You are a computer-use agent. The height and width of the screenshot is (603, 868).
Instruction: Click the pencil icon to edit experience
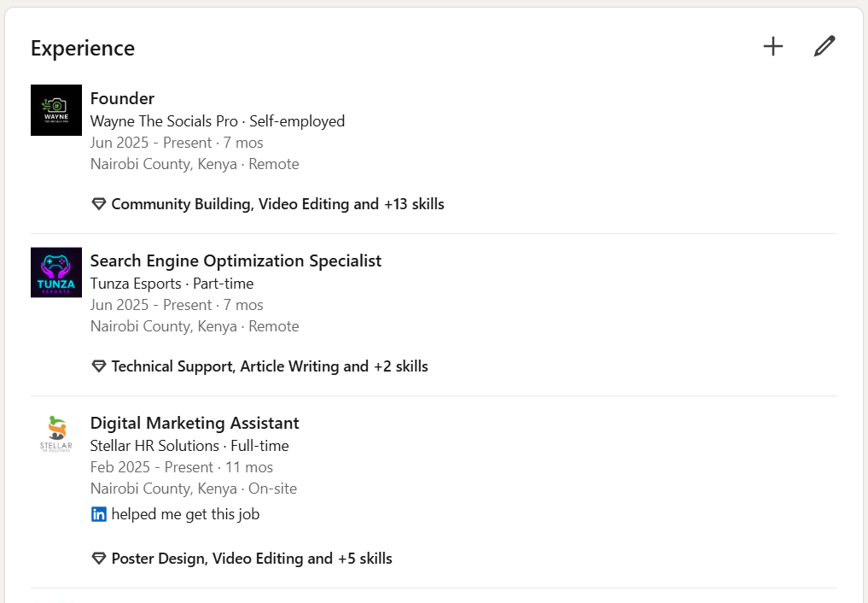(x=824, y=46)
